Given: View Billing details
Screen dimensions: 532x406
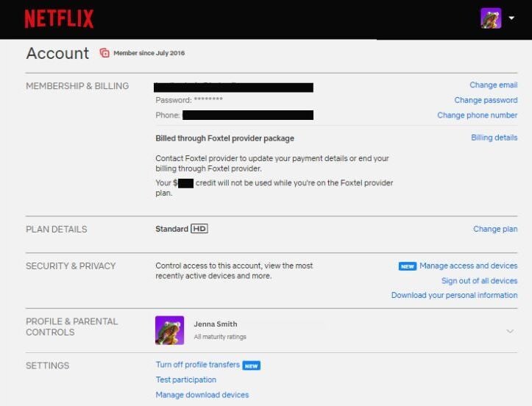Looking at the screenshot, I should pos(494,138).
